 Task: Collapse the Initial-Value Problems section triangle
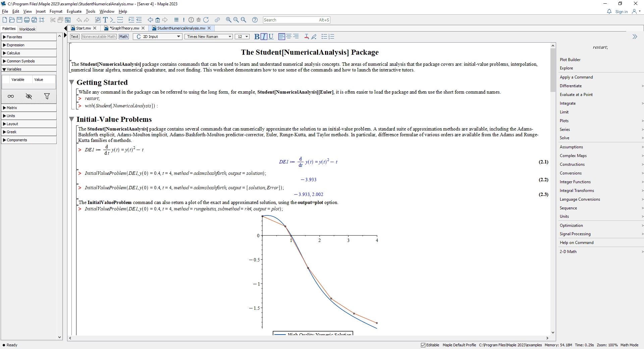(x=71, y=119)
